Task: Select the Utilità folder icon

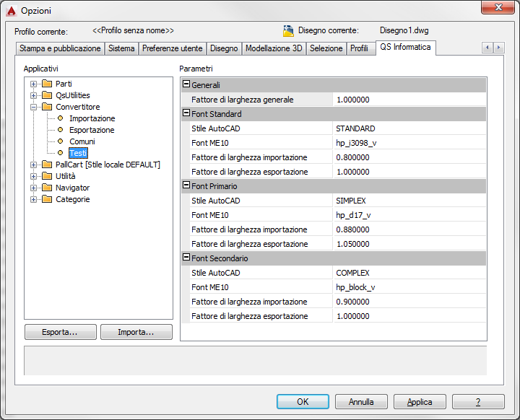Action: (47, 176)
